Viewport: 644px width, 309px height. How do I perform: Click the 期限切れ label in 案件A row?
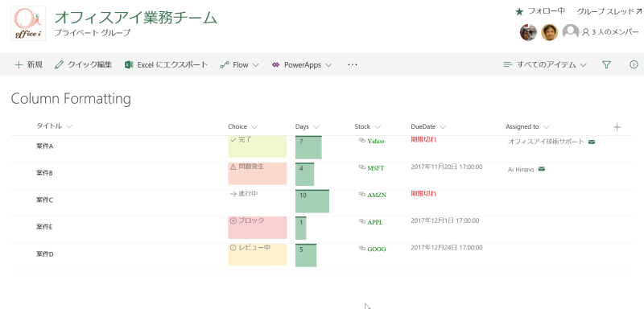[423, 139]
